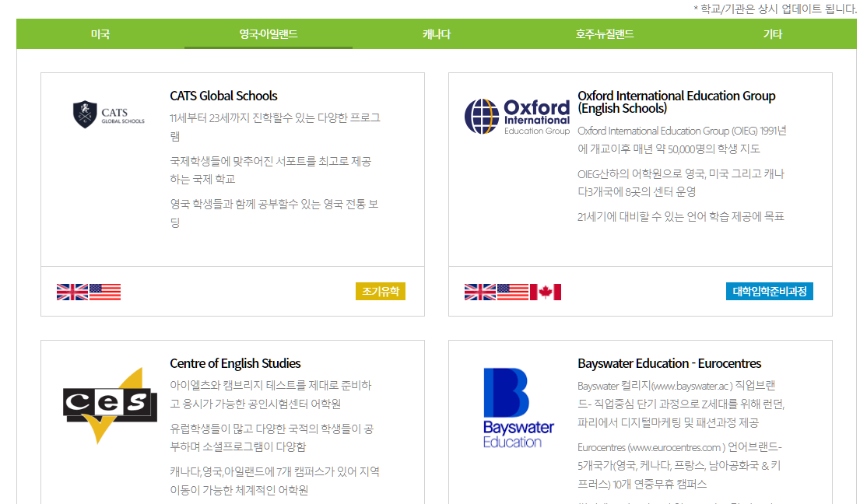Image resolution: width=867 pixels, height=504 pixels.
Task: Click UK flag icon on CATS card
Action: click(x=72, y=292)
